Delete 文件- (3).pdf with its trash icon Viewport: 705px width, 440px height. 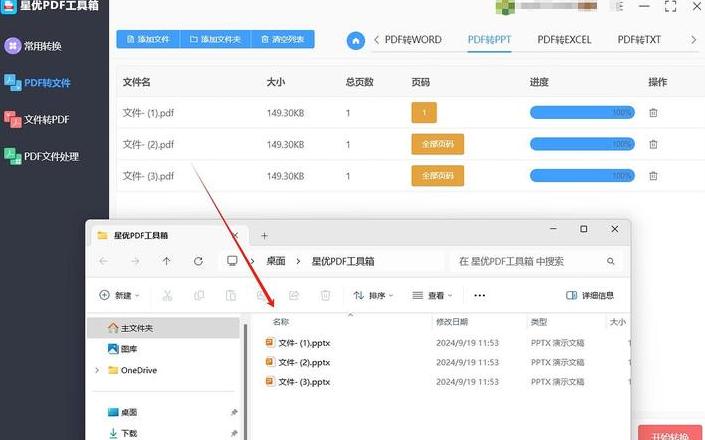click(x=653, y=176)
